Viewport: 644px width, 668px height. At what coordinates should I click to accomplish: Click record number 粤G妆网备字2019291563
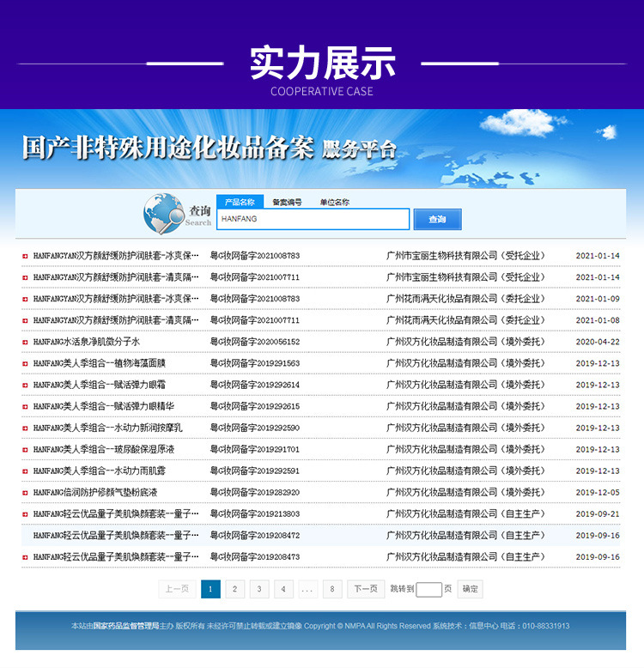(x=255, y=363)
